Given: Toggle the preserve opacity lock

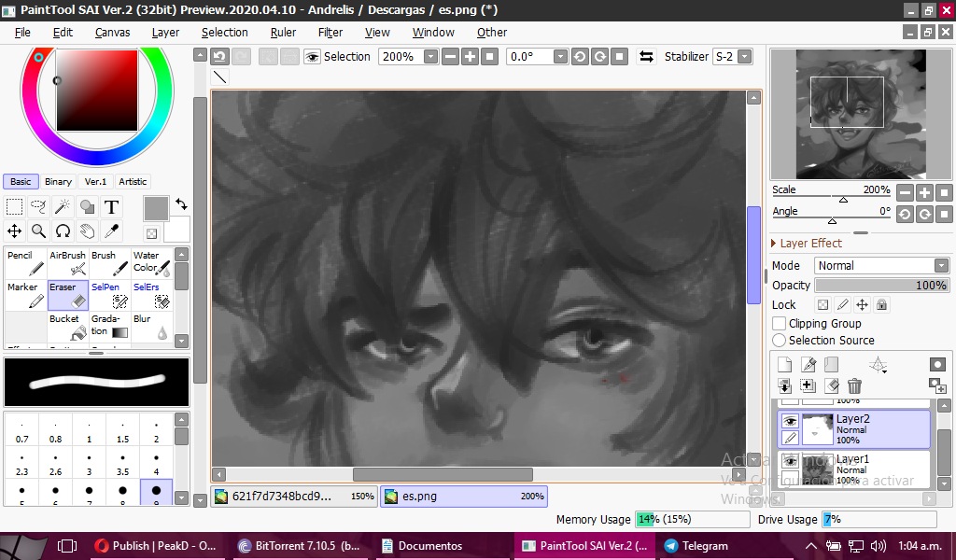Looking at the screenshot, I should coord(823,304).
